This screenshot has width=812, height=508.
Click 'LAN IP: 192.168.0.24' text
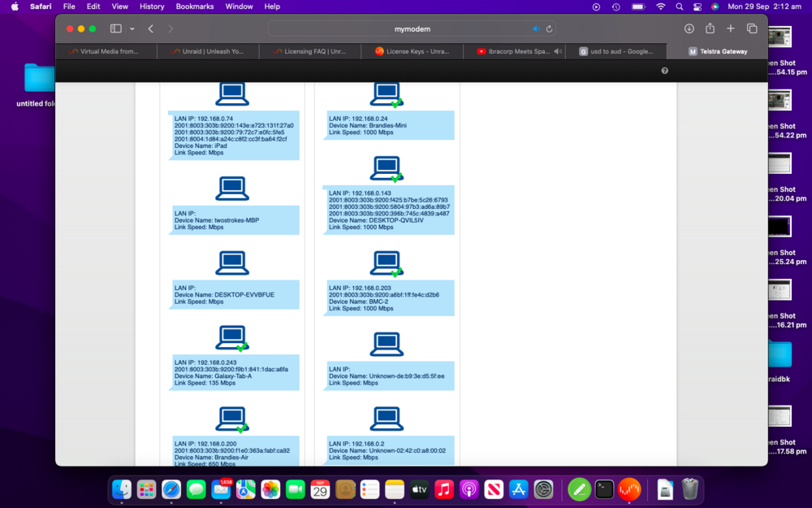(x=358, y=119)
